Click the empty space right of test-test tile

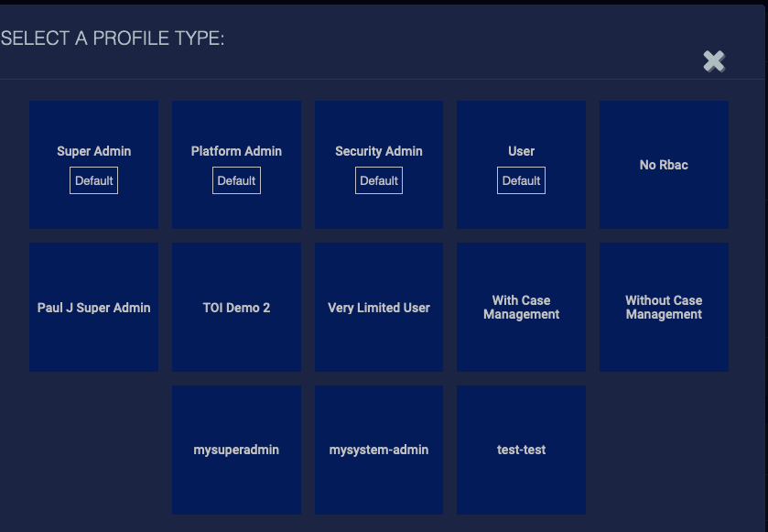[664, 450]
